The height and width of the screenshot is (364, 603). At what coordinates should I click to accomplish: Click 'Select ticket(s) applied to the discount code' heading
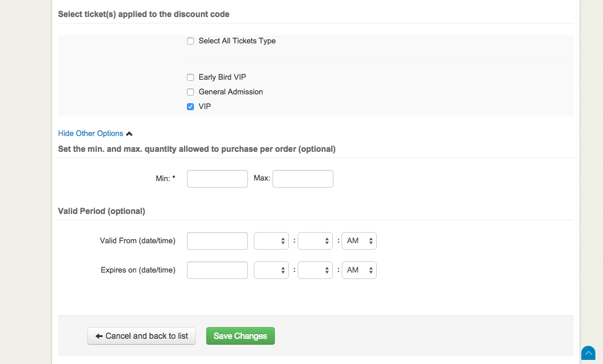click(x=144, y=14)
